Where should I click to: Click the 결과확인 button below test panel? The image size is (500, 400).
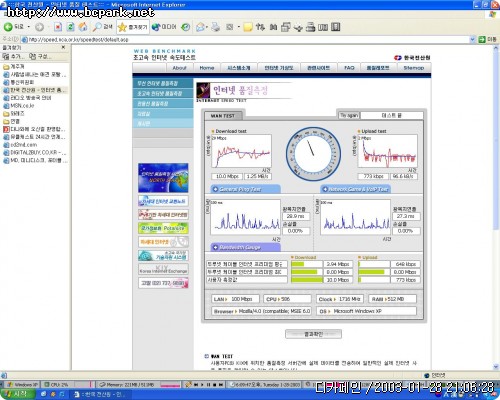(x=313, y=334)
